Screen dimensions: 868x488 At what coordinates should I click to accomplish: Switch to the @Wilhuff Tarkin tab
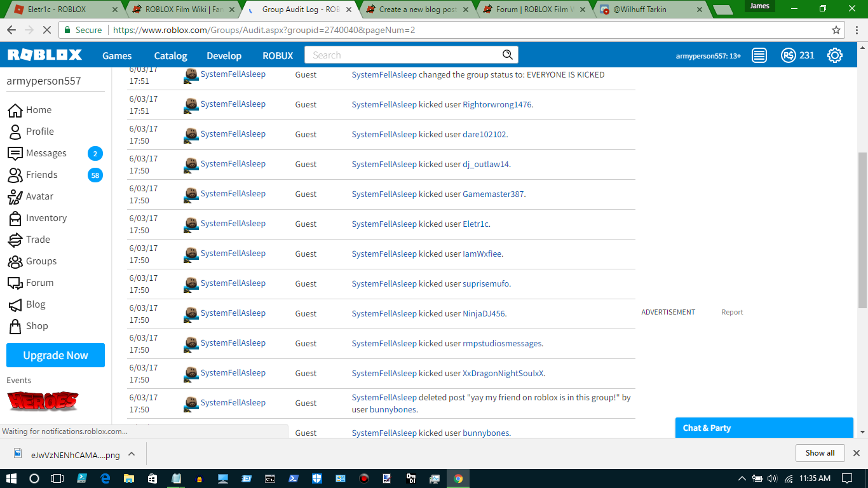click(x=652, y=10)
